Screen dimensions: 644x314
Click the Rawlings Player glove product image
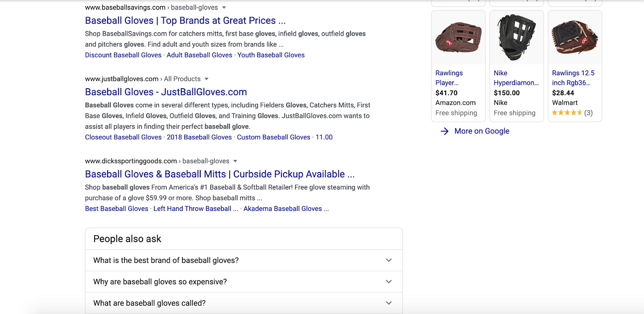(458, 37)
